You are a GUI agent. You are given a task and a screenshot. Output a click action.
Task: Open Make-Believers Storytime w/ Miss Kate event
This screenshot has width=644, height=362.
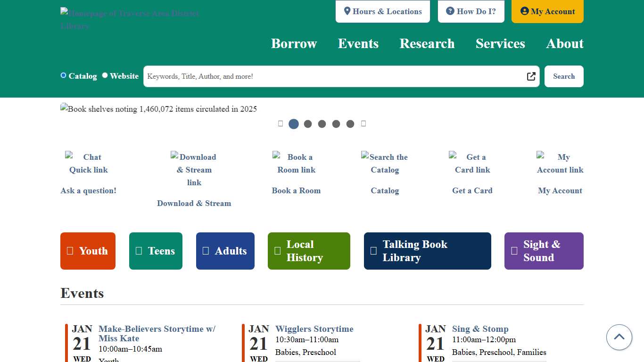click(x=157, y=334)
